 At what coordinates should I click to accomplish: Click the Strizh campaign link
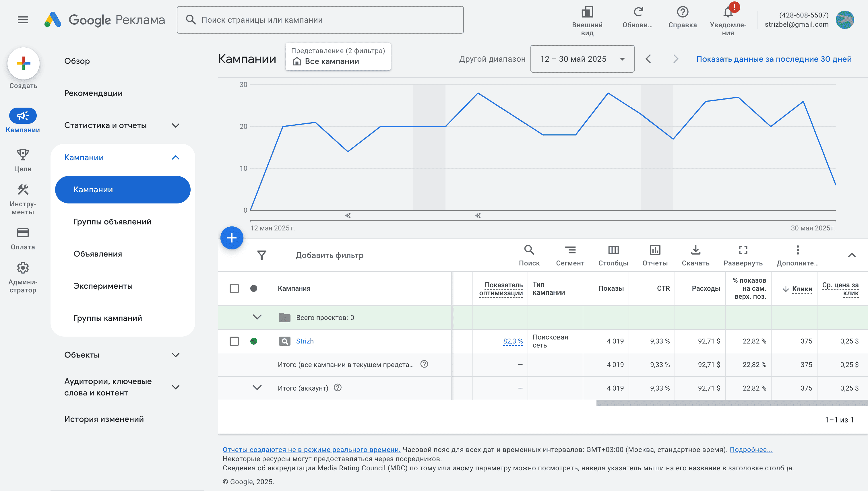click(x=305, y=341)
